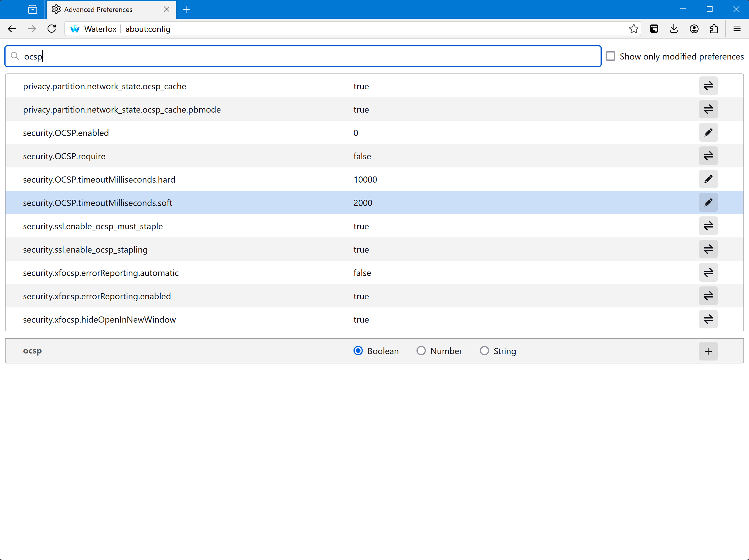Select the Boolean radio button
The image size is (749, 560).
pos(358,351)
